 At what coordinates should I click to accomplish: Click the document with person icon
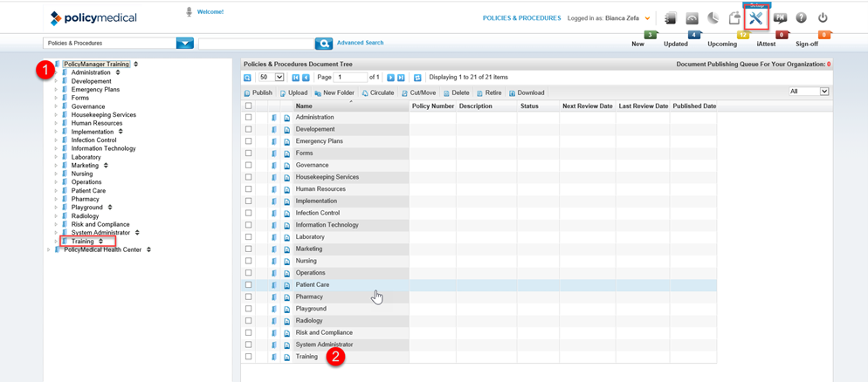tap(734, 18)
